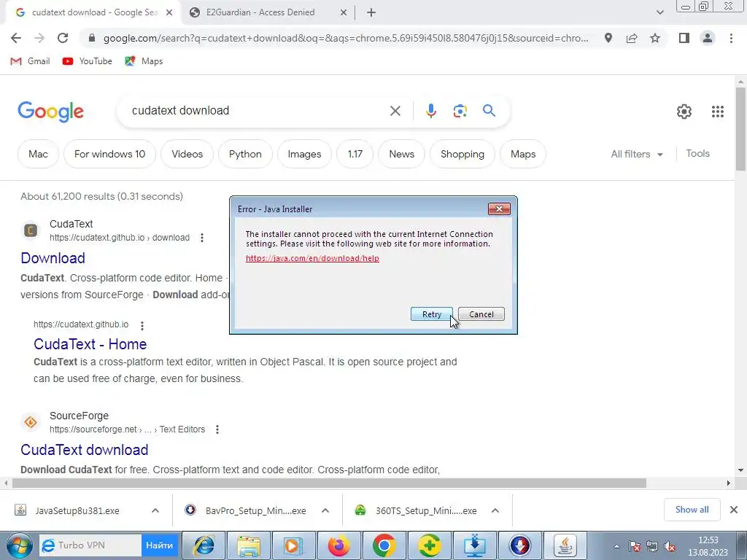Screen dimensions: 747x560
Task: Click Show all downloads button
Action: [692, 510]
